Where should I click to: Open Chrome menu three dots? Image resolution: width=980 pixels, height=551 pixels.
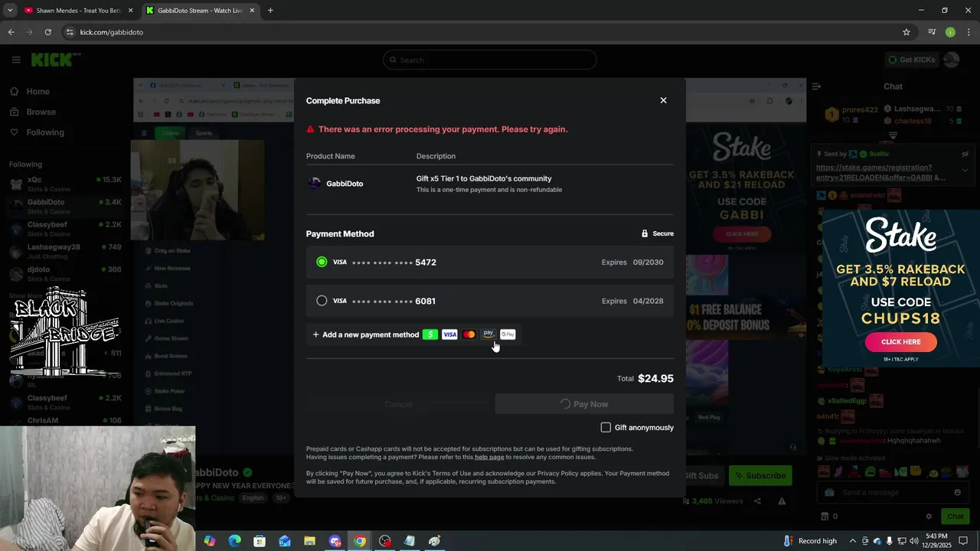tap(969, 32)
